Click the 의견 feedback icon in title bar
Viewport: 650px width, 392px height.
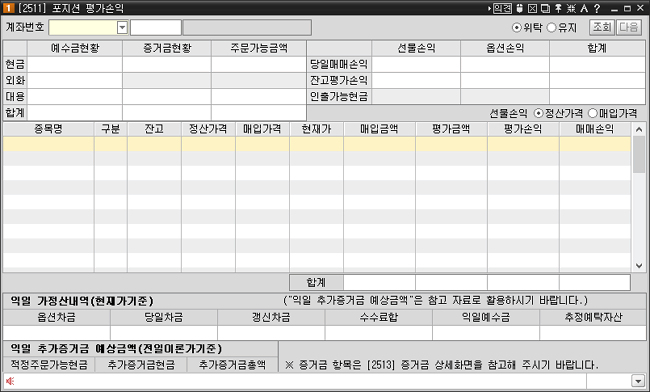pos(502,8)
